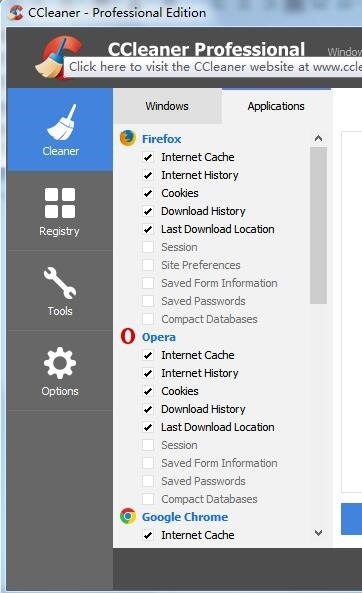
Task: Enable Firefox Saved Passwords checkbox
Action: pos(148,301)
